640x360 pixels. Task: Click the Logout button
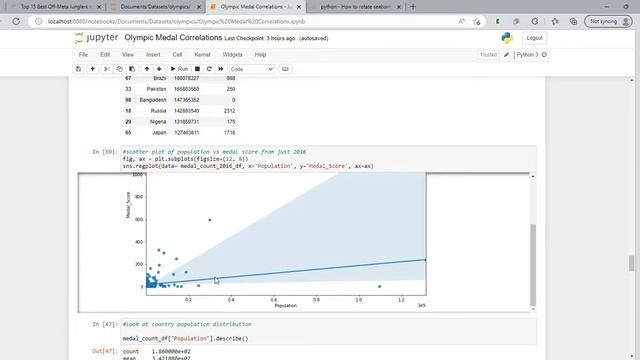(534, 38)
